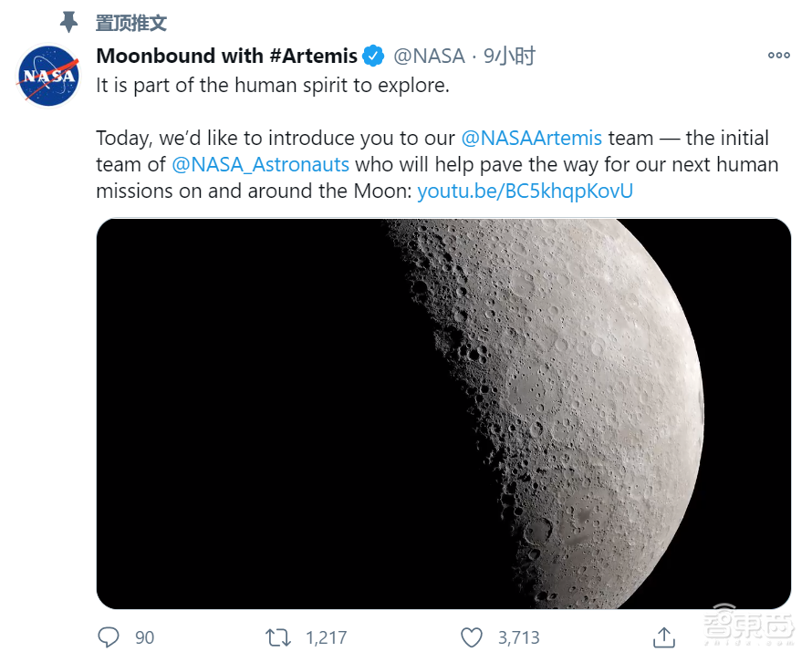Open the Moonbound with #Artemis display name
Viewport: 812px width, 662px height.
[x=226, y=57]
